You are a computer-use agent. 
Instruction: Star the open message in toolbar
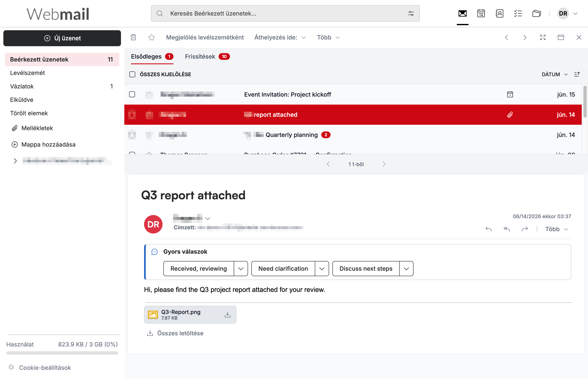tap(151, 37)
